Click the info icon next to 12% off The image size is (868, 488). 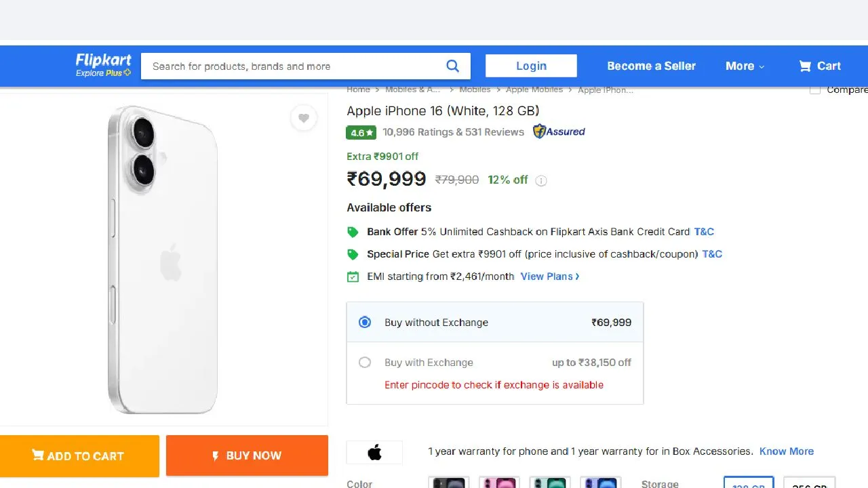click(540, 180)
